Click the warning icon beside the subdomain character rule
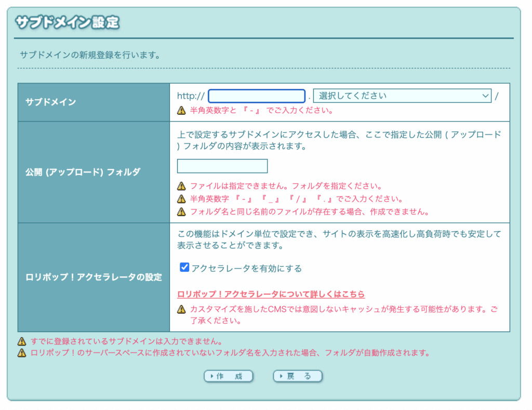The image size is (532, 410). click(x=181, y=110)
